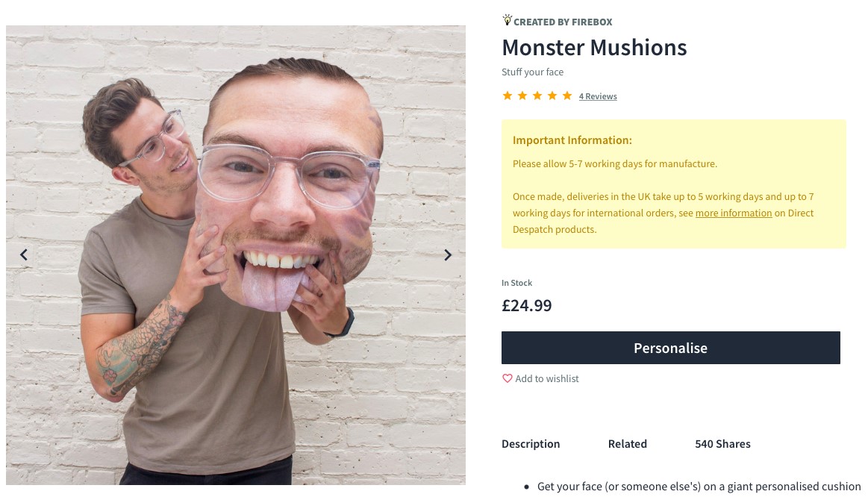The width and height of the screenshot is (868, 497).
Task: Click the giant face cushion product photo
Action: coord(236,255)
